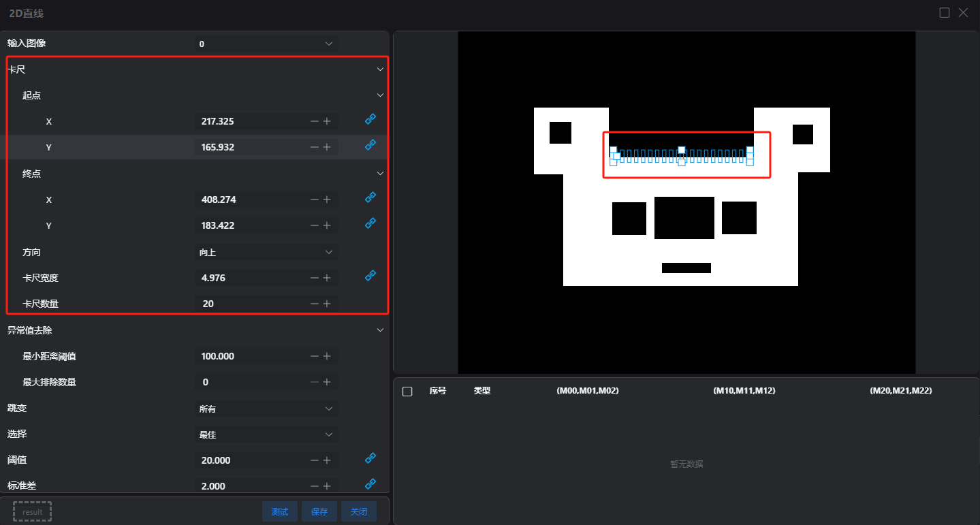Increase 卡尺宽度 with plus button
Image resolution: width=980 pixels, height=525 pixels.
327,278
